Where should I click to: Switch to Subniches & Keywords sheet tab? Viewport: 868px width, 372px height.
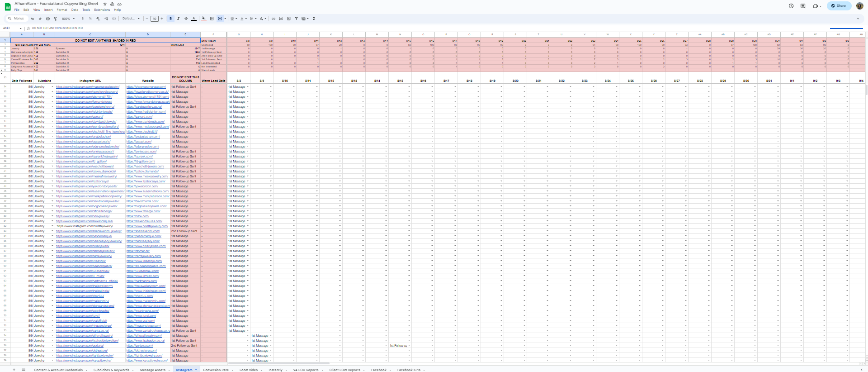(111, 370)
